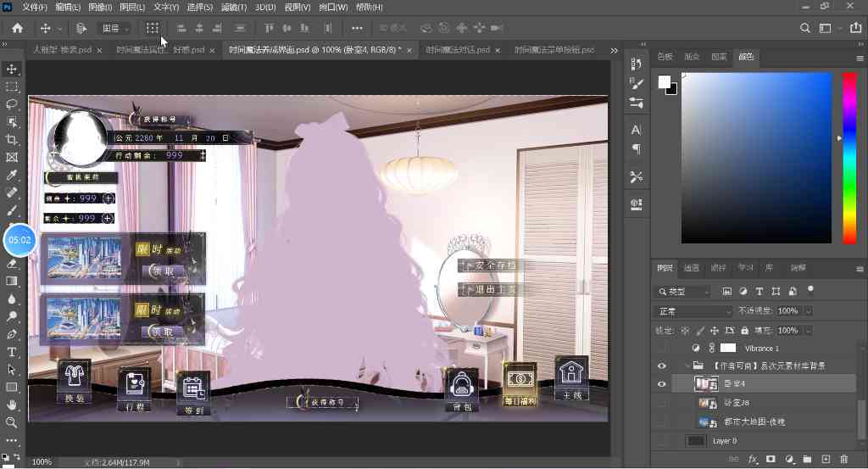Image resolution: width=868 pixels, height=469 pixels.
Task: Click the Home icon in options bar
Action: [18, 28]
